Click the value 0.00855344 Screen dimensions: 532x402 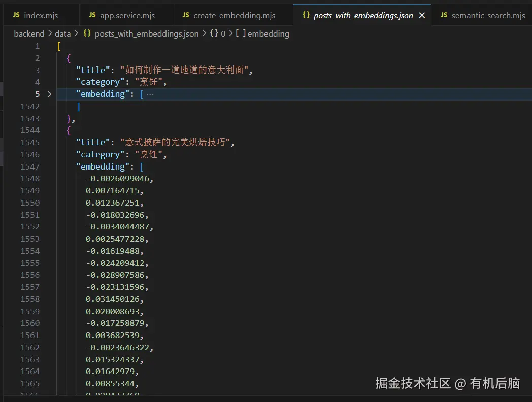pos(110,383)
